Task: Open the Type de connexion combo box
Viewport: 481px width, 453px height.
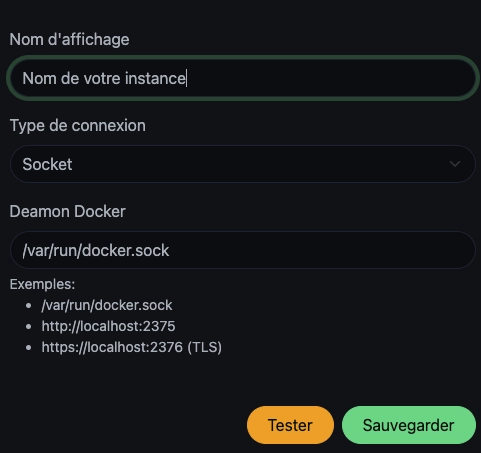Action: pos(243,164)
